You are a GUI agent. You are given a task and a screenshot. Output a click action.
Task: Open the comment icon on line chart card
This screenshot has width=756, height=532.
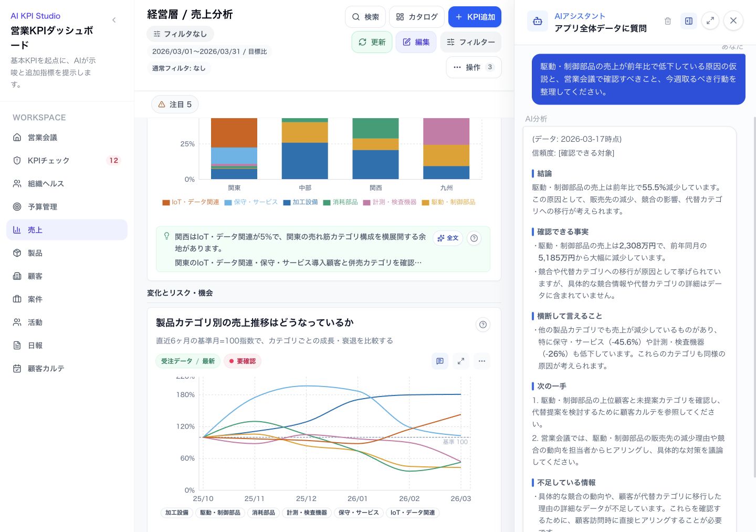(440, 361)
